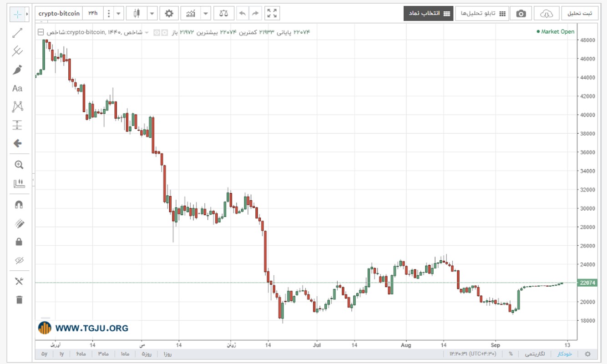Toggle logarithmic لگاریتمی scale
607x364 pixels.
click(x=534, y=354)
